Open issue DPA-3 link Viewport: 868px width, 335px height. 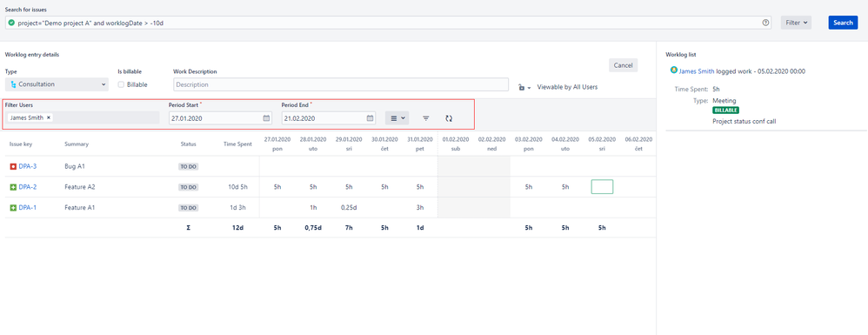[28, 166]
